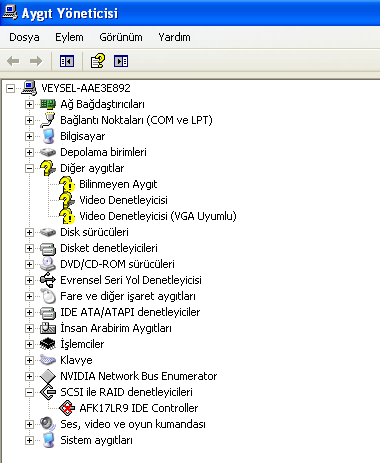The height and width of the screenshot is (463, 380).
Task: Click the disc icon of DVD/CD-ROM sürücüleri
Action: (48, 264)
